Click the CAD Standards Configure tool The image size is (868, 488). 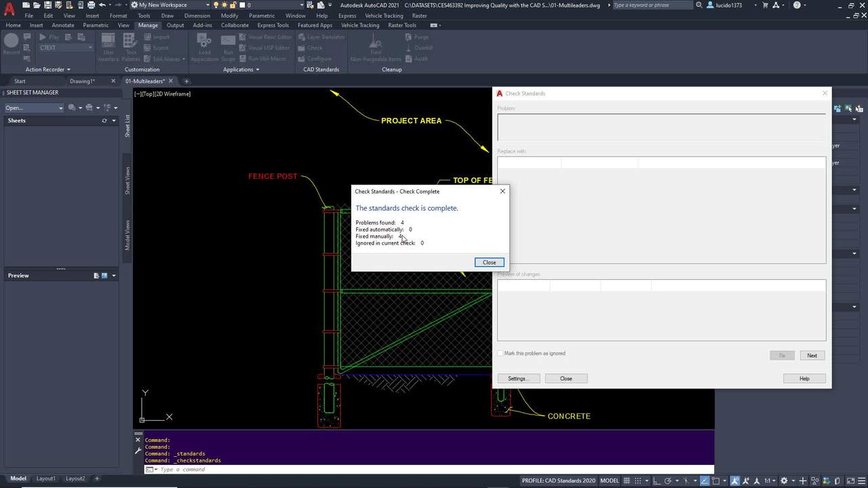click(x=314, y=58)
